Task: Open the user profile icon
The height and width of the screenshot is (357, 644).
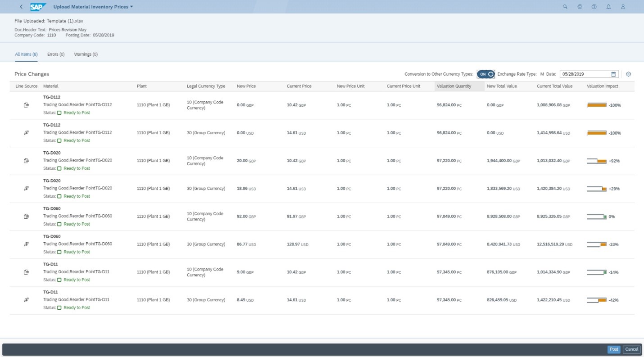Action: pyautogui.click(x=623, y=7)
